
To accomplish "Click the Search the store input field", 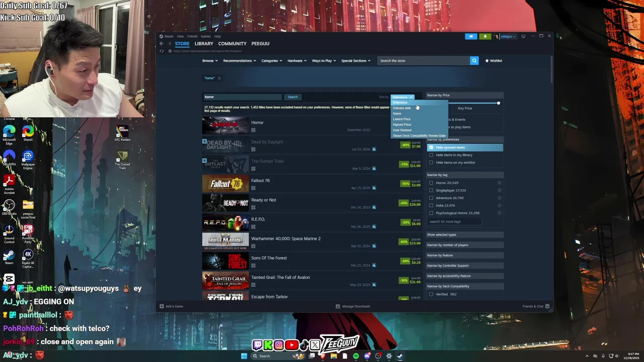I will point(424,61).
